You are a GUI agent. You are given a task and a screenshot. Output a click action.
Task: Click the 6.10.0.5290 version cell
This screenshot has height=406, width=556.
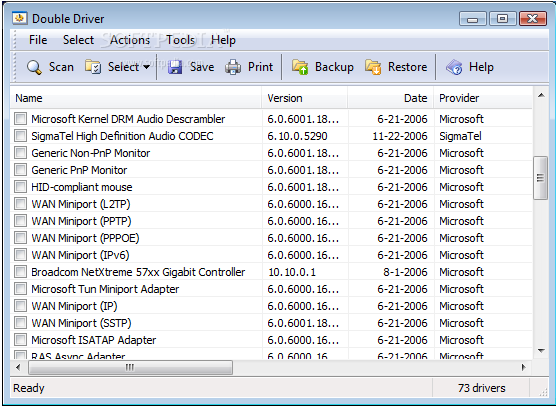297,136
